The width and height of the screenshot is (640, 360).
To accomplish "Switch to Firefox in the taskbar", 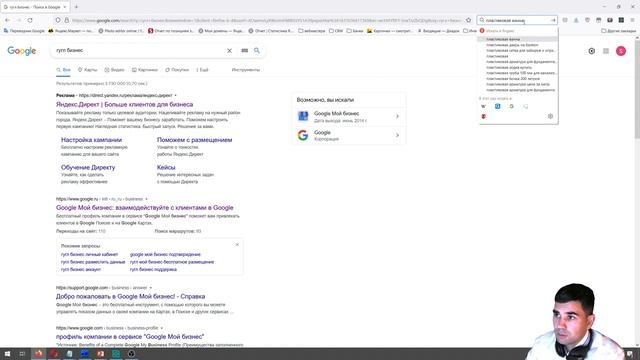I will [39, 354].
